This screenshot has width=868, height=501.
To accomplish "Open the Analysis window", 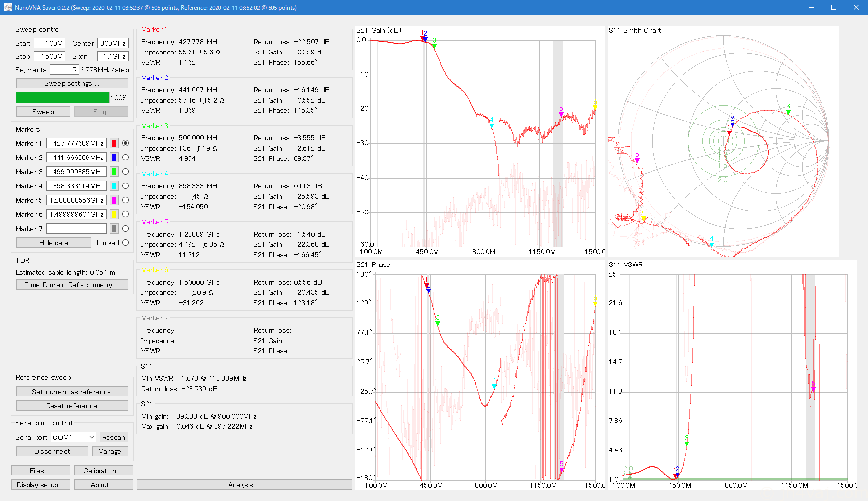I will pos(244,485).
